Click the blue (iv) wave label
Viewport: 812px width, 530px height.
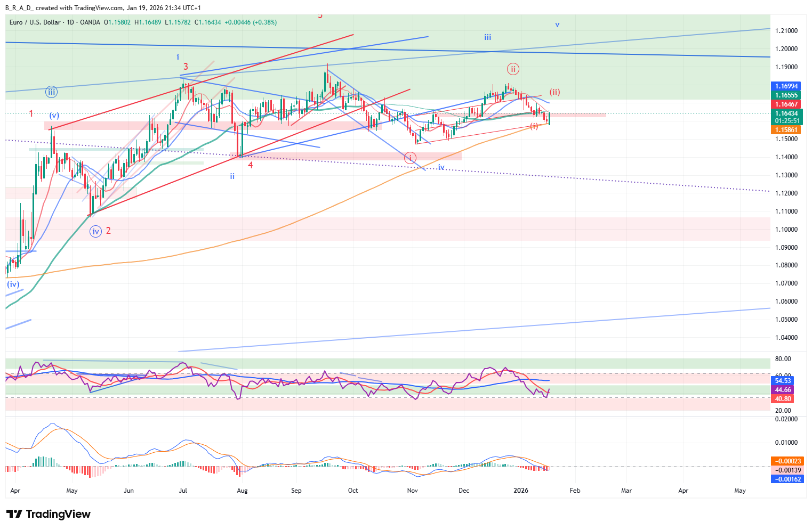(13, 284)
